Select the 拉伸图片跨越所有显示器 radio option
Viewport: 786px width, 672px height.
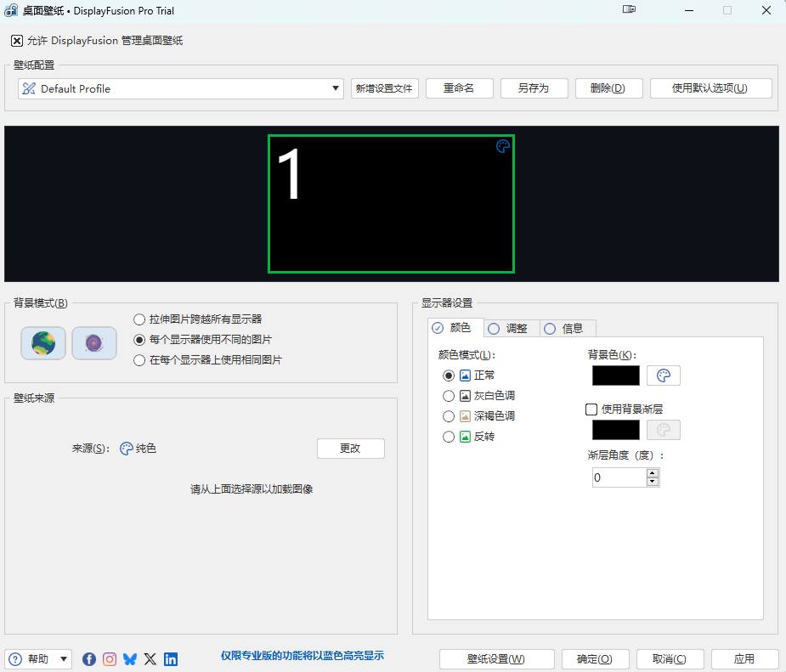[x=139, y=319]
